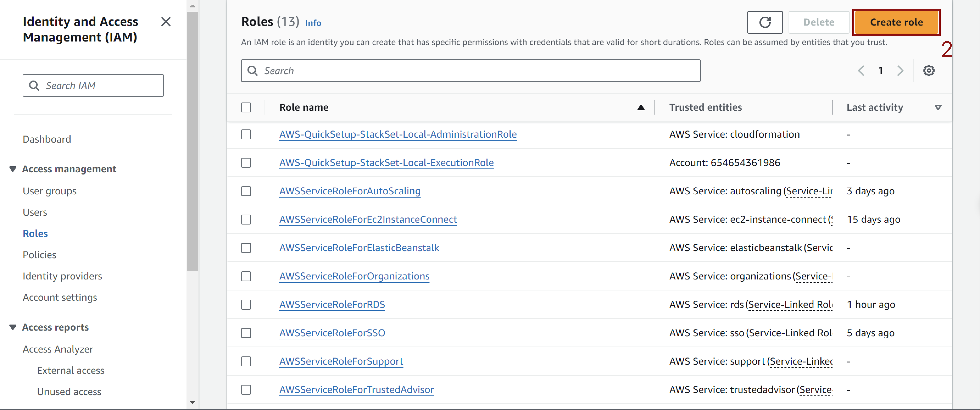Click the sidebar vertical scrollbar thumb

193,141
